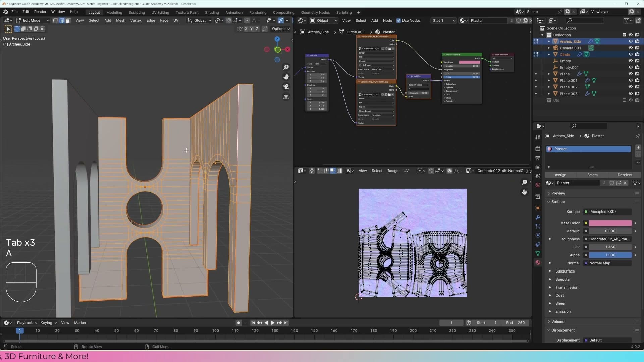This screenshot has height=362, width=644.
Task: Hide Camera.001 with eye icon
Action: click(x=631, y=48)
